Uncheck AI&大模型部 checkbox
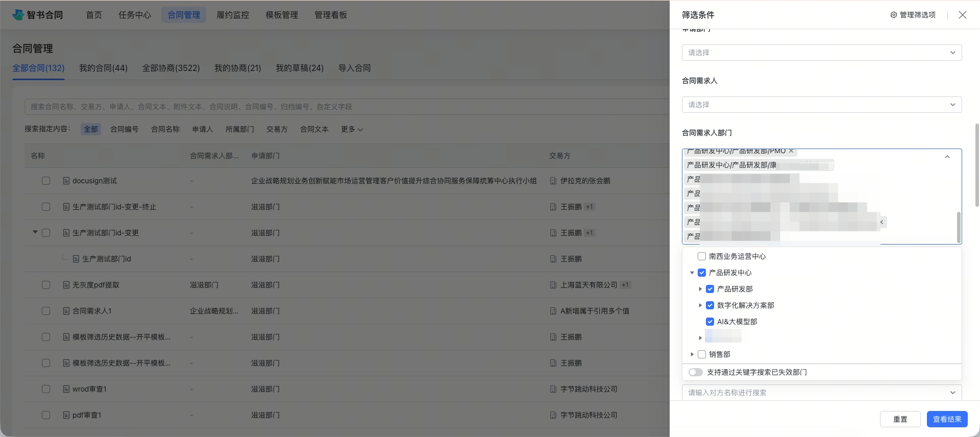The width and height of the screenshot is (980, 437). point(710,322)
